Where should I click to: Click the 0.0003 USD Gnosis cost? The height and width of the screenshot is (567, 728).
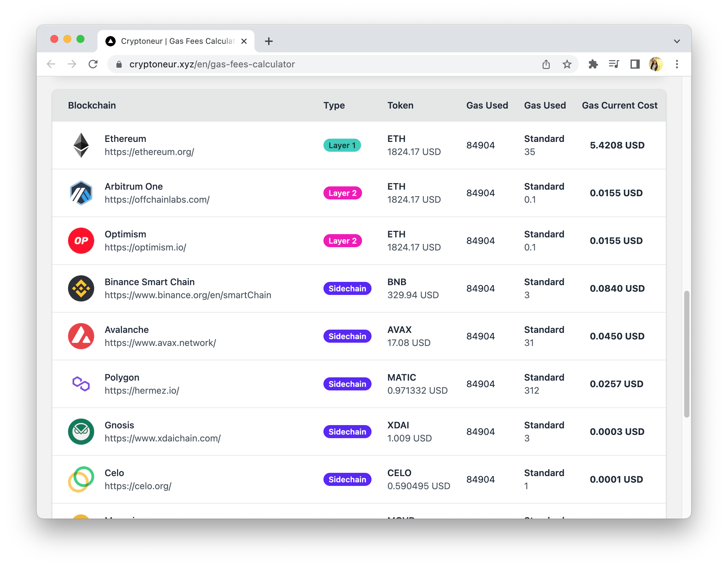tap(617, 431)
